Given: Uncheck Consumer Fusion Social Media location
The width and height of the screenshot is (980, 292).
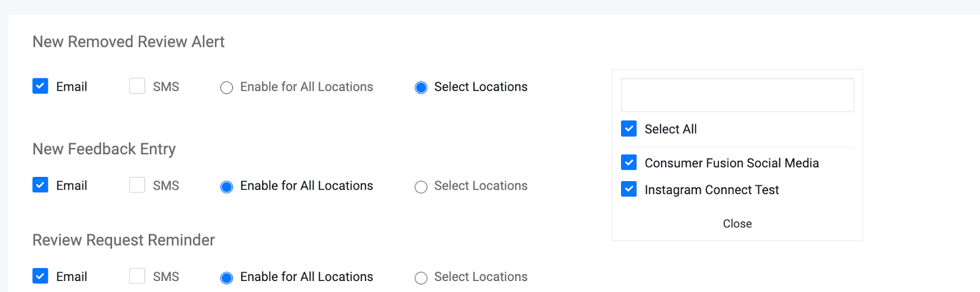Looking at the screenshot, I should coord(629,162).
